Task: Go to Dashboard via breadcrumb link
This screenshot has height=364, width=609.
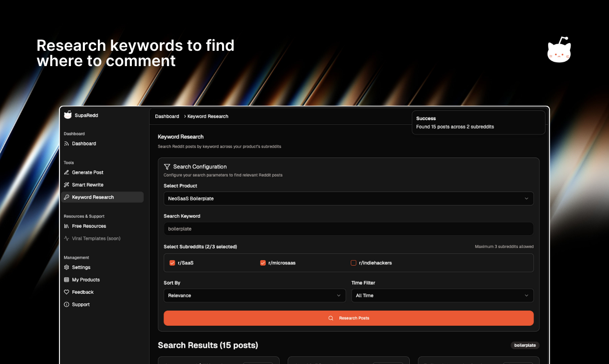Action: [x=167, y=116]
